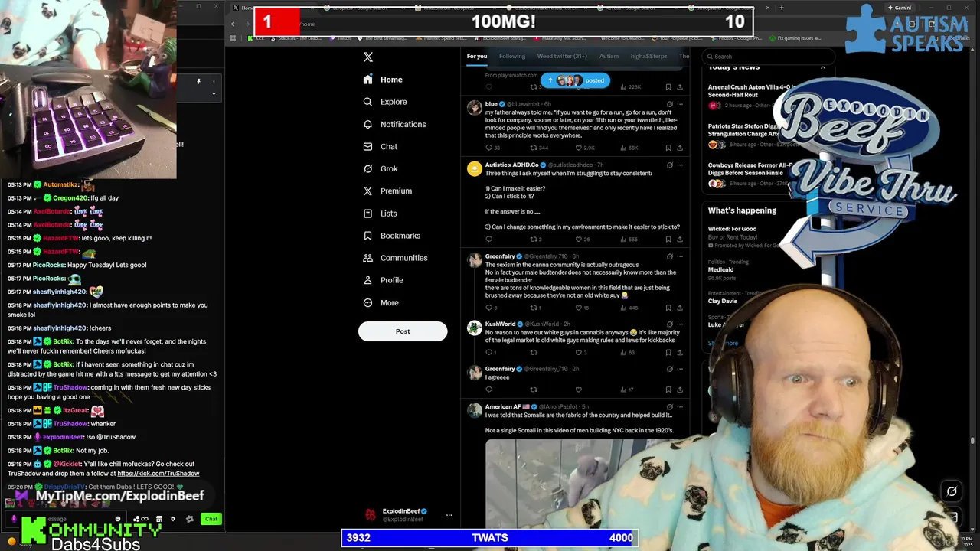Screen dimensions: 980x551
Task: Open the More menu in sidebar
Action: tap(381, 302)
